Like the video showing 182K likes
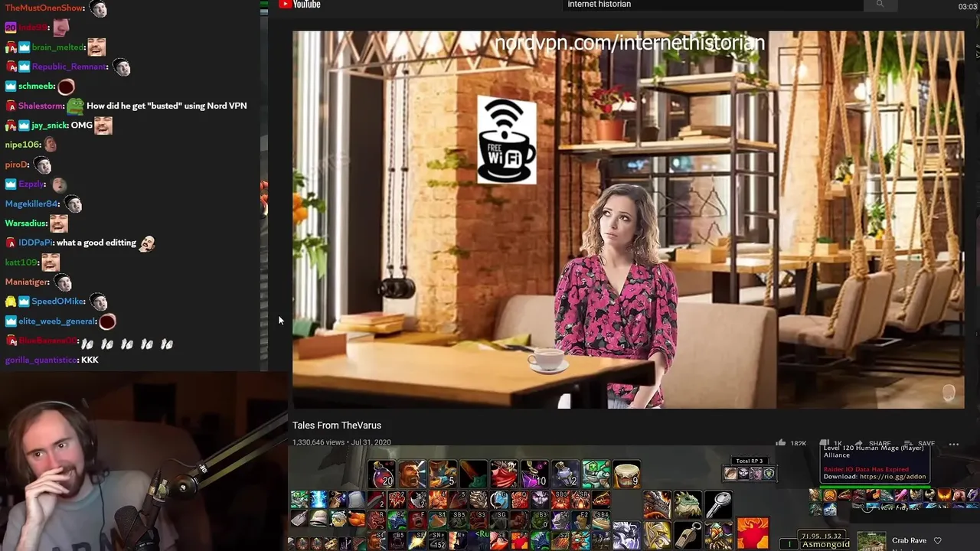The height and width of the screenshot is (551, 980). [x=792, y=443]
